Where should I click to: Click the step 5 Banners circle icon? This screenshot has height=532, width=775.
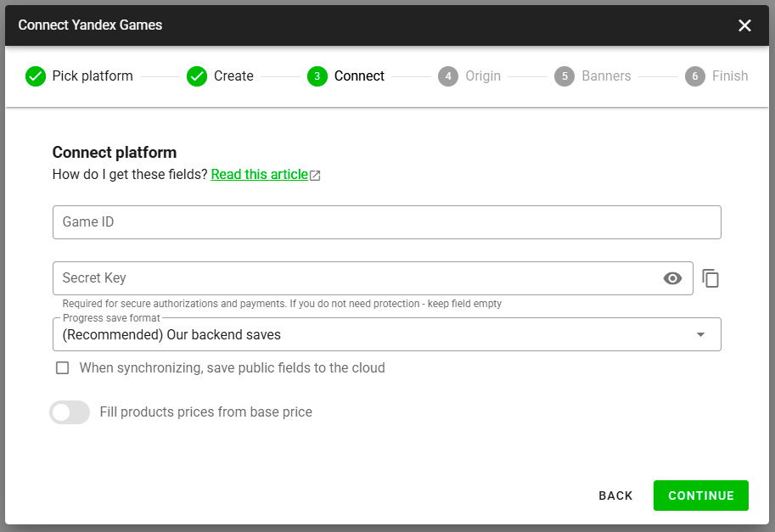point(564,76)
